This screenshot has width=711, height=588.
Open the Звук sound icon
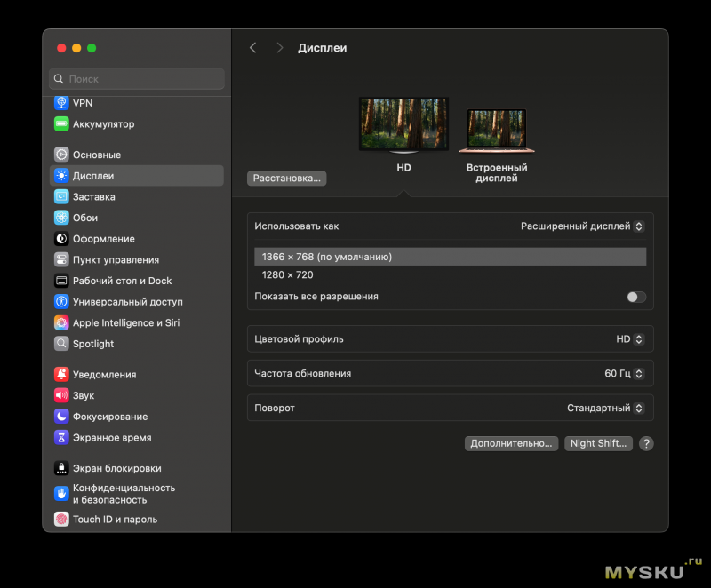tap(61, 395)
